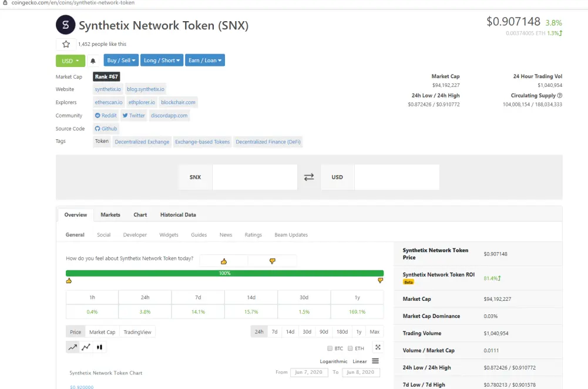Viewport: 588px width, 389px height.
Task: Click the Circulating Supply help icon
Action: (559, 95)
